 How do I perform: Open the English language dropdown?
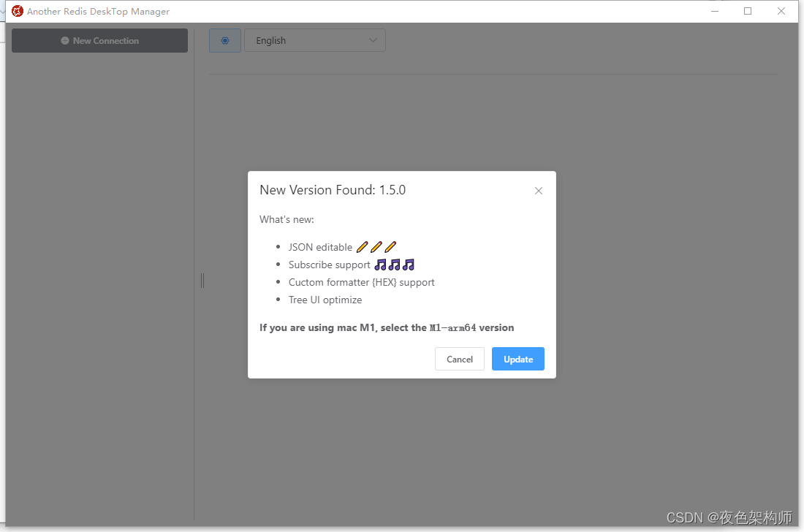[x=315, y=40]
